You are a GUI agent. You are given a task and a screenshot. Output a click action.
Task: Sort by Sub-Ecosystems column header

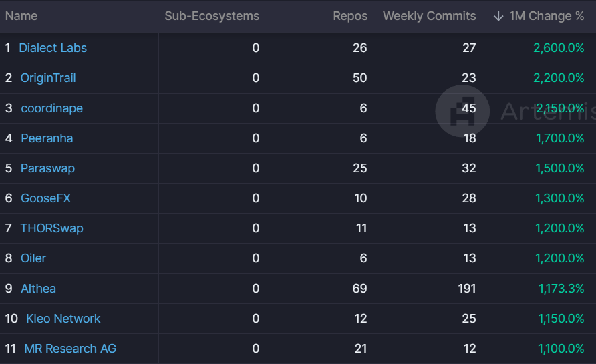point(212,16)
